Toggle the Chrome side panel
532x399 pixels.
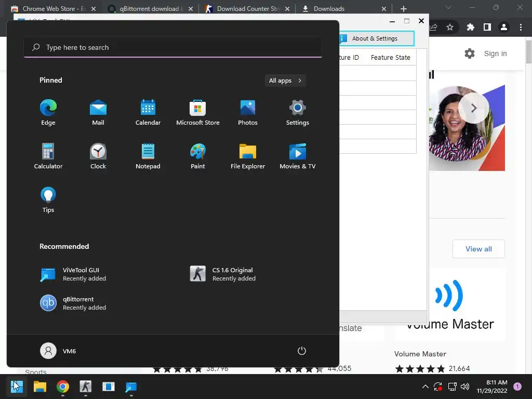point(487,27)
